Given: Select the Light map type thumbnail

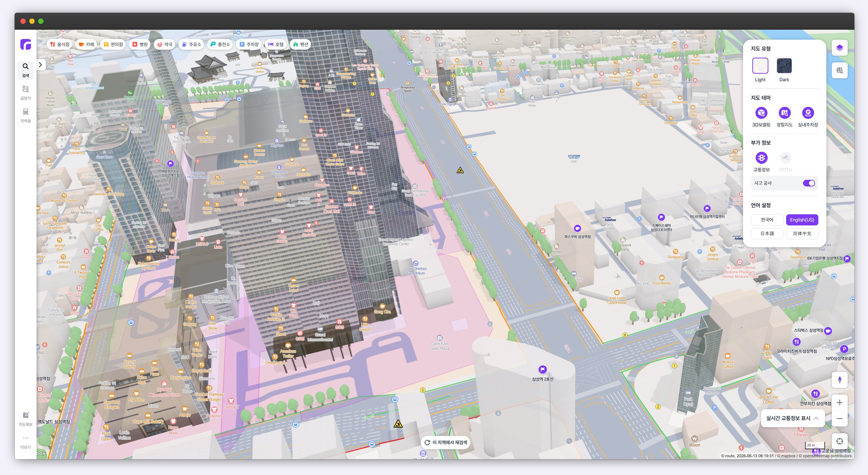Looking at the screenshot, I should pos(760,66).
